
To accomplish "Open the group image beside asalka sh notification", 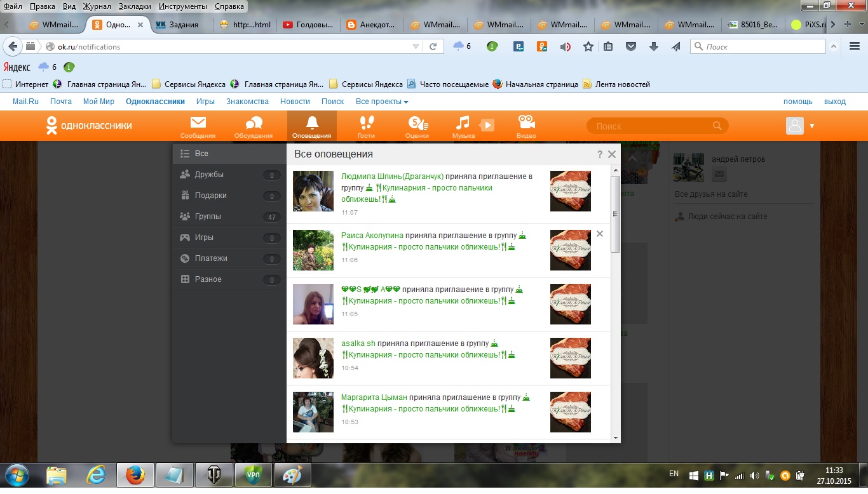I will [x=571, y=358].
